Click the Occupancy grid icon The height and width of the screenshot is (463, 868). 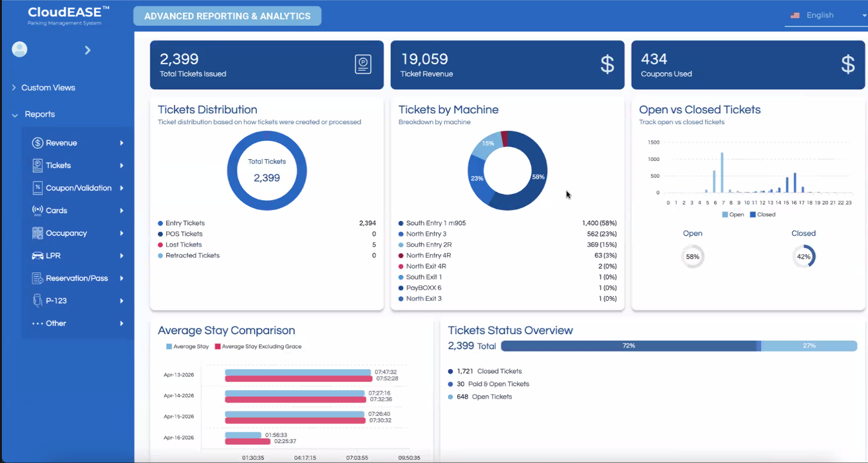(37, 233)
